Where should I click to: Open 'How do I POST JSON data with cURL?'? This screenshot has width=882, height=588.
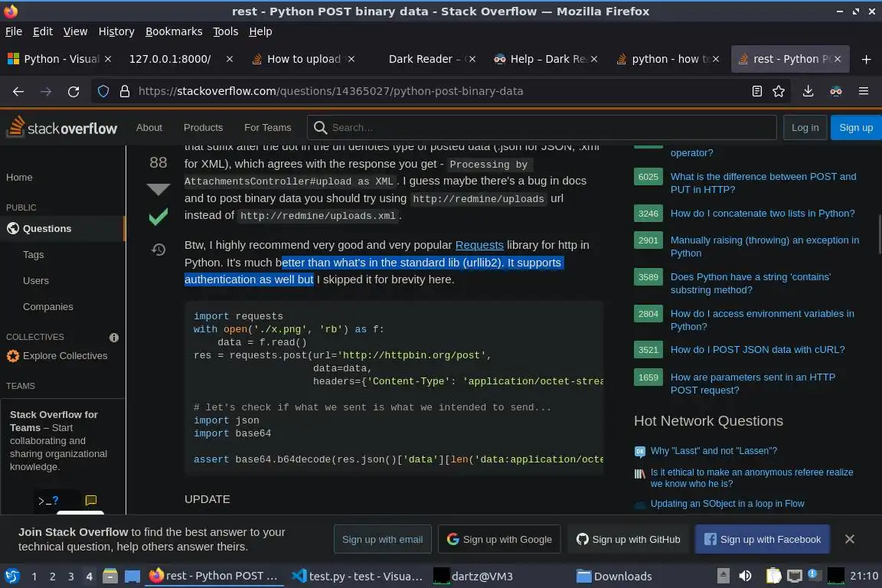point(757,349)
